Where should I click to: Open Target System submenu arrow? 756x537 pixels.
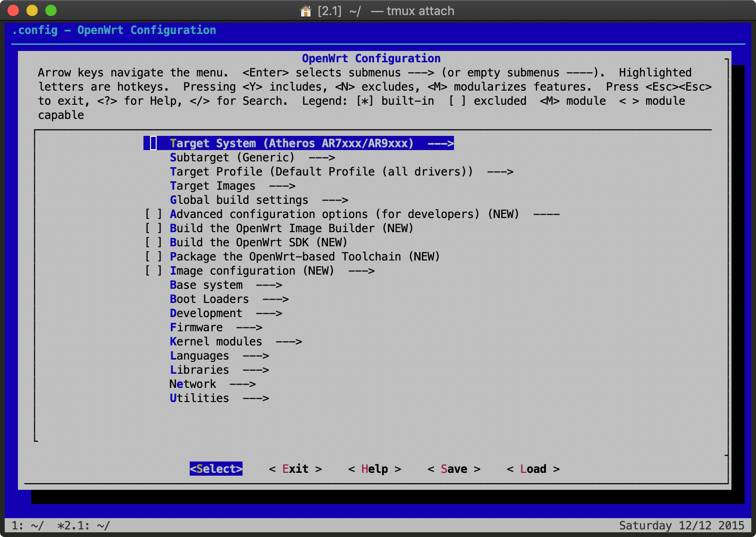441,143
